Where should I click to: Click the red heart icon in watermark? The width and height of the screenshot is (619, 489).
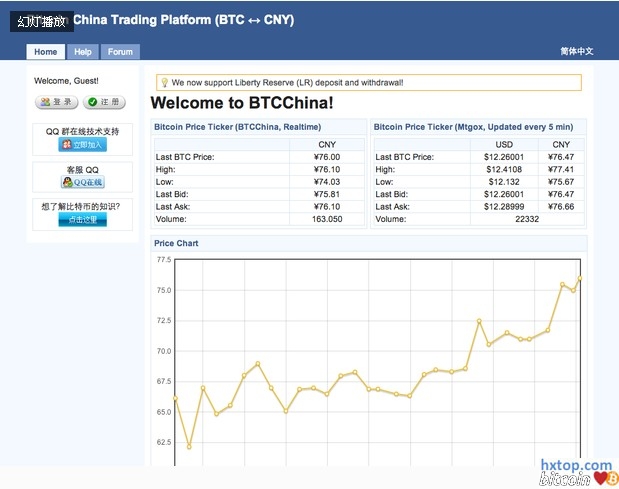[599, 478]
